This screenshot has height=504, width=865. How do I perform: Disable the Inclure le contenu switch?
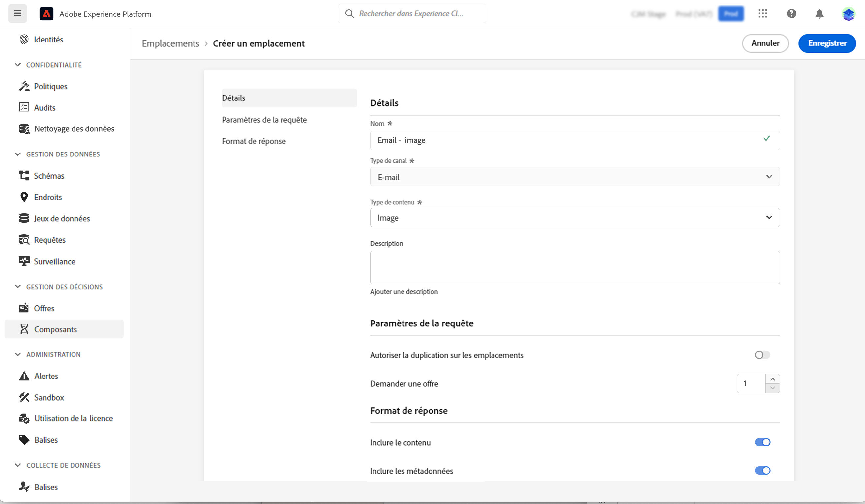(x=762, y=443)
